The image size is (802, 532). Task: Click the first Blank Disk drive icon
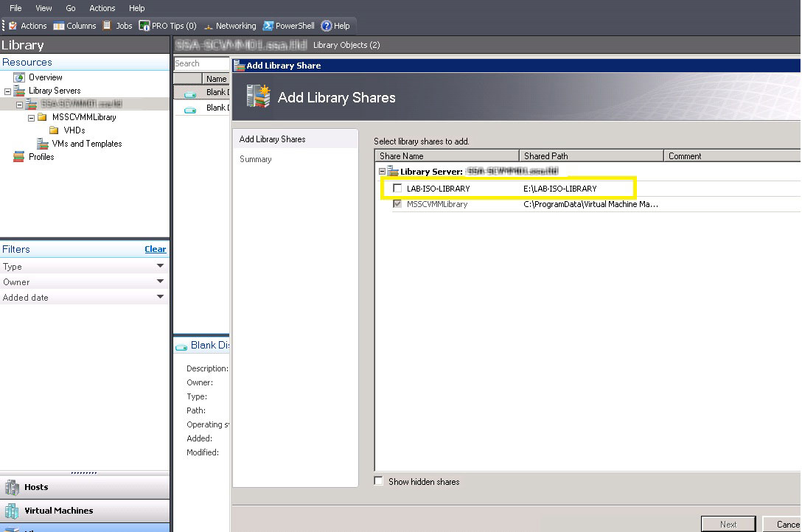[190, 94]
